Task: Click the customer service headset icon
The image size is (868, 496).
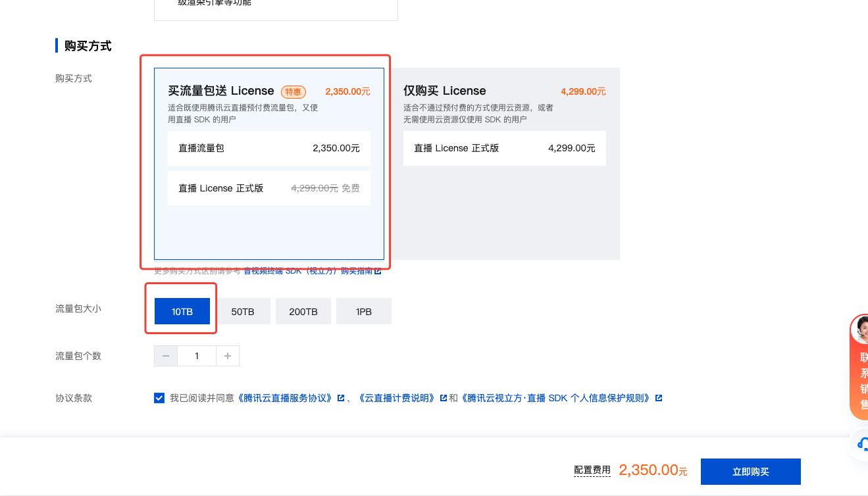Action: pos(861,444)
